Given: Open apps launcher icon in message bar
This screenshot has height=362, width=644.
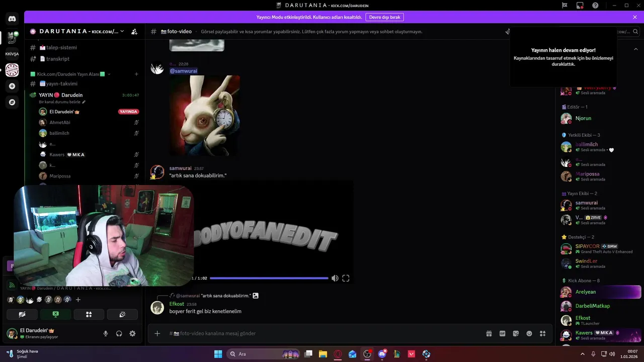Looking at the screenshot, I should point(542,333).
